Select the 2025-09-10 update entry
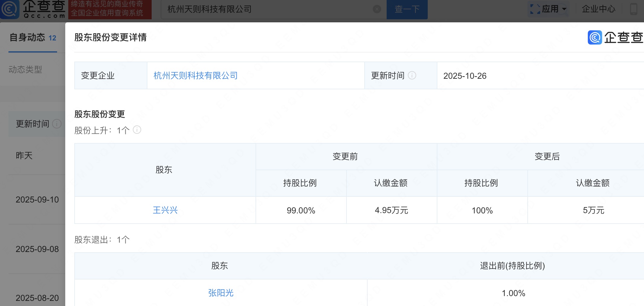Screen dimensions: 644x306 tap(37, 199)
